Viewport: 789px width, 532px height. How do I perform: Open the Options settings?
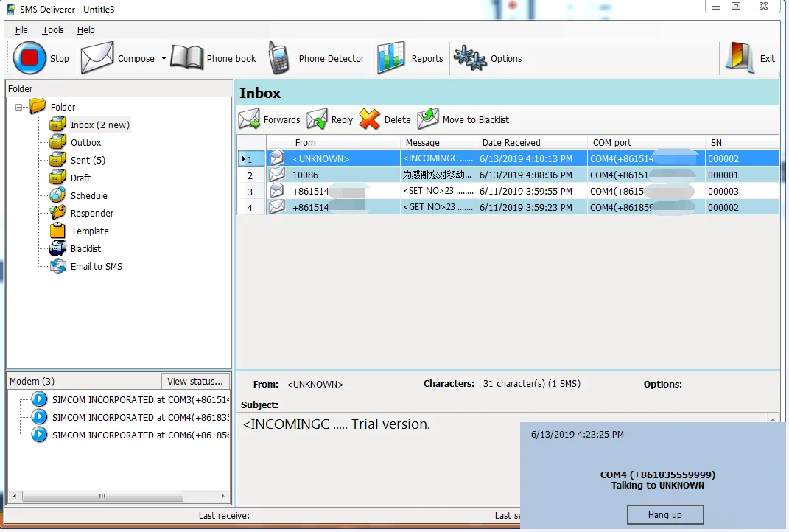(471, 58)
